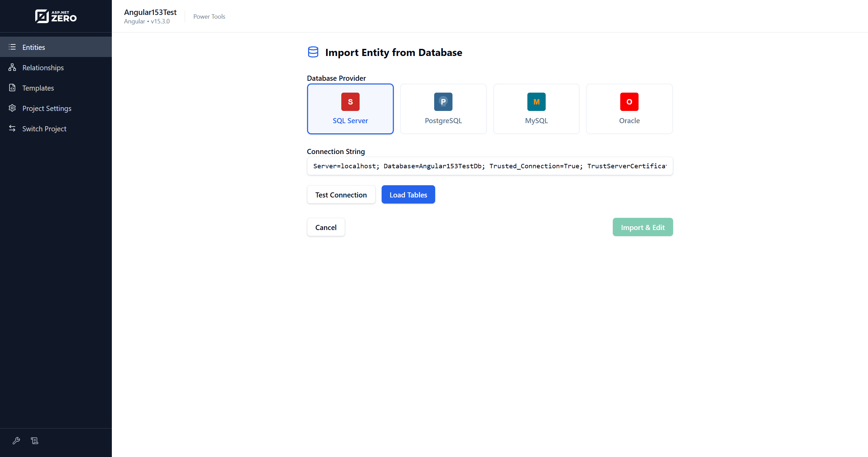The image size is (868, 457).
Task: Click the Connection String label
Action: 336,151
